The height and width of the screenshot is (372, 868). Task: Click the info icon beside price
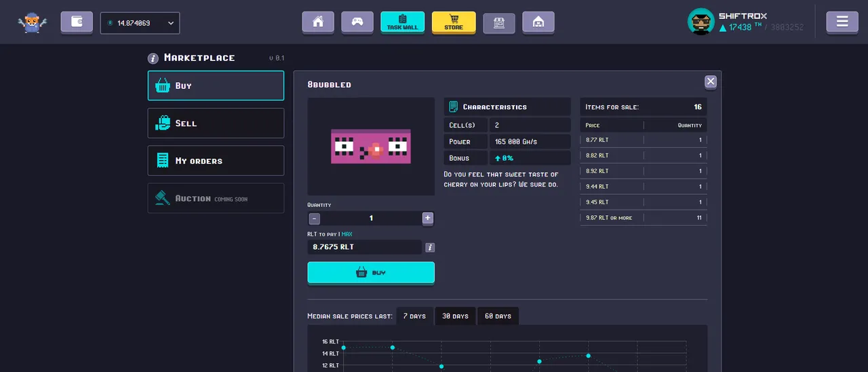coord(430,248)
